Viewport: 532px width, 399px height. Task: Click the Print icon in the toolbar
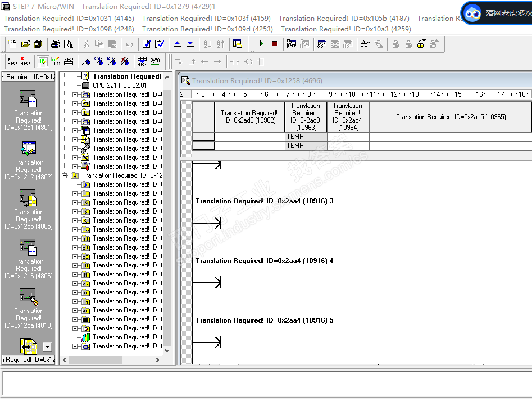click(56, 44)
